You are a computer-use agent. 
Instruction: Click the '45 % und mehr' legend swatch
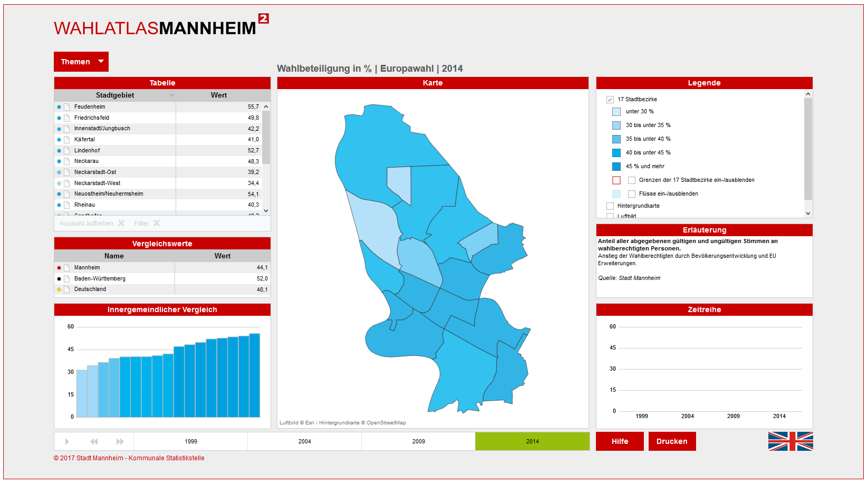point(616,167)
